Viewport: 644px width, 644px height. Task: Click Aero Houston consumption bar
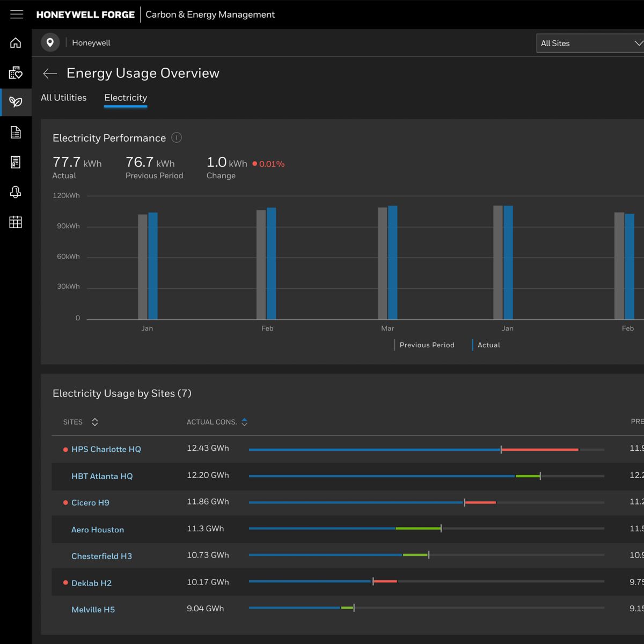427,529
